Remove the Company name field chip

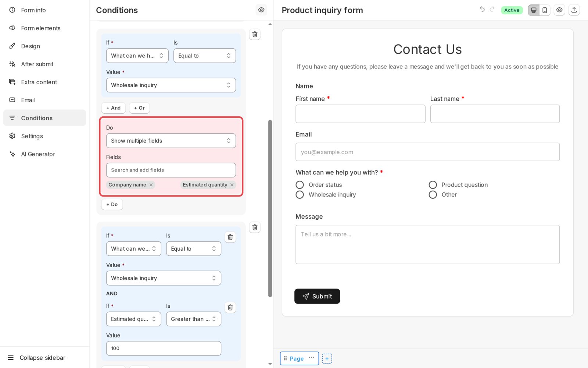coord(151,185)
